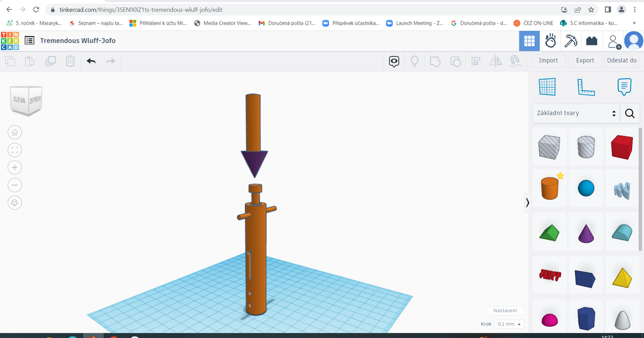Click the Home view icon
The height and width of the screenshot is (338, 644).
click(14, 131)
